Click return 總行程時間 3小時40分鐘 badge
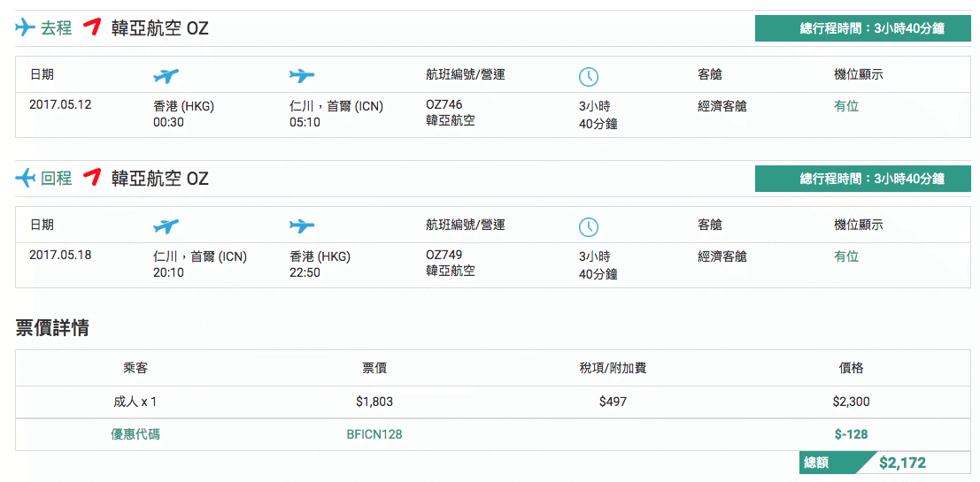The height and width of the screenshot is (482, 980). (863, 179)
